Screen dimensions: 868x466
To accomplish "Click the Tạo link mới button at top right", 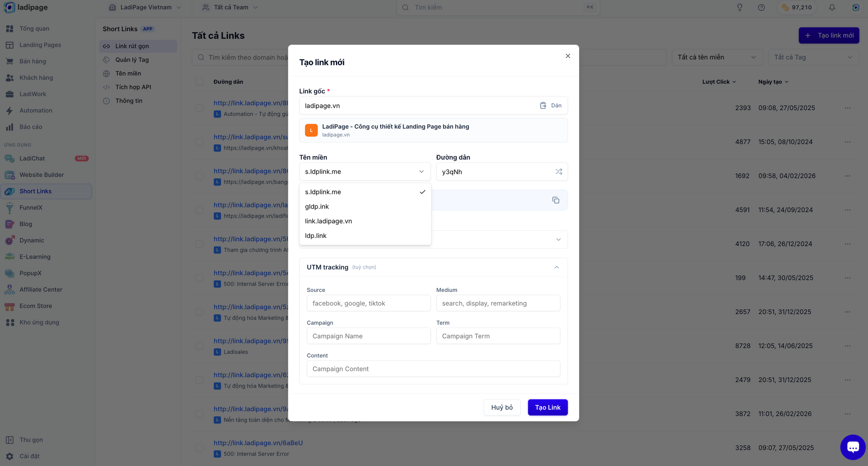I will tap(829, 35).
